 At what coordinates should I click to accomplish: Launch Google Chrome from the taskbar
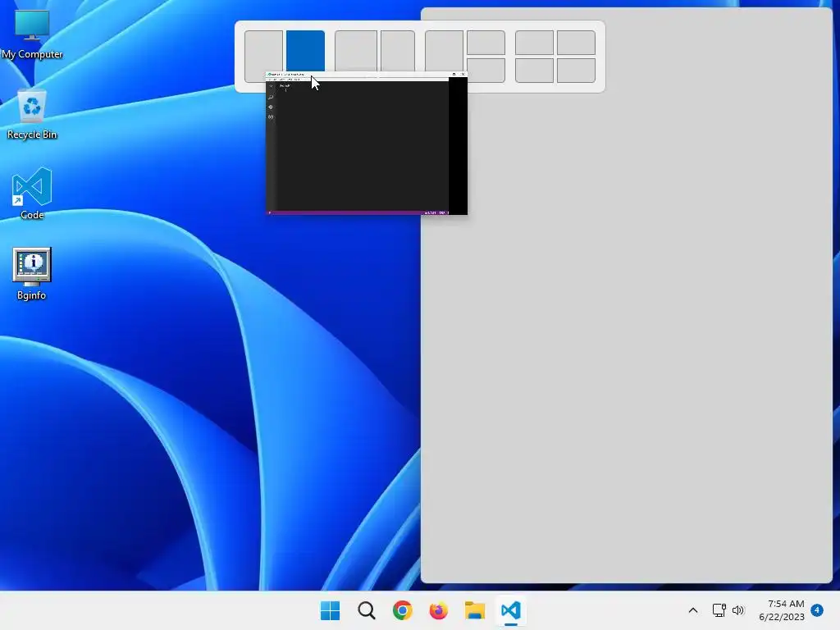[402, 610]
